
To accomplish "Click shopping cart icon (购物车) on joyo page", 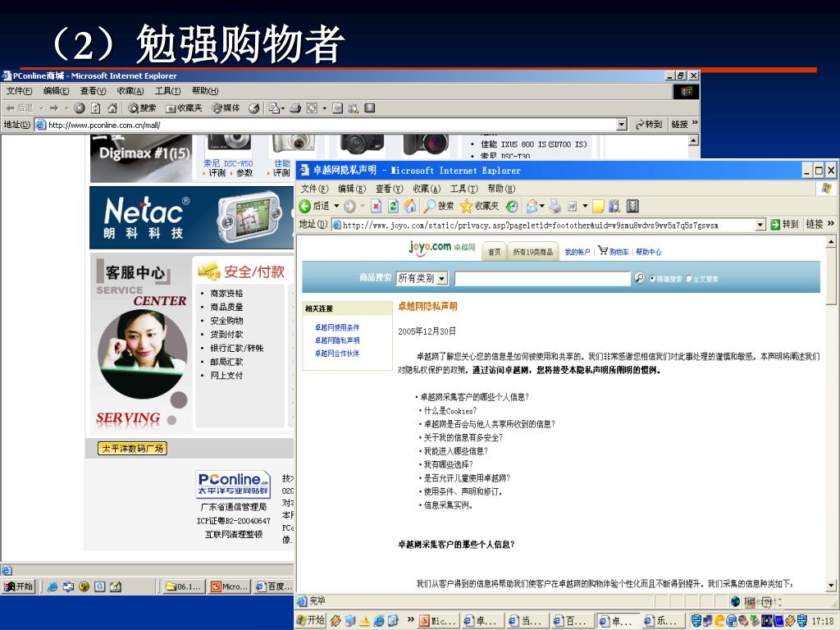I will click(x=603, y=250).
